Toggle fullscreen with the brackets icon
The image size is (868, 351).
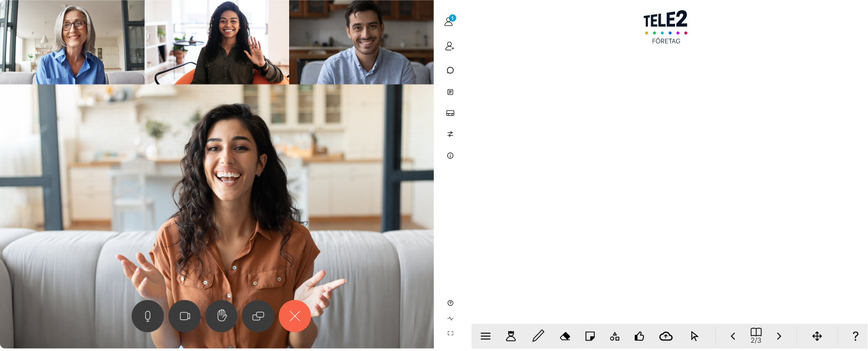point(450,333)
